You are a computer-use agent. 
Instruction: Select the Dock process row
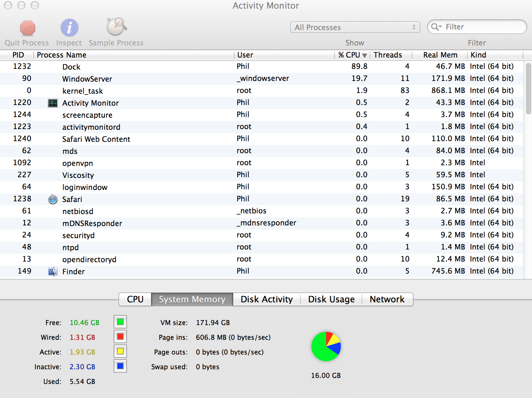pos(262,67)
